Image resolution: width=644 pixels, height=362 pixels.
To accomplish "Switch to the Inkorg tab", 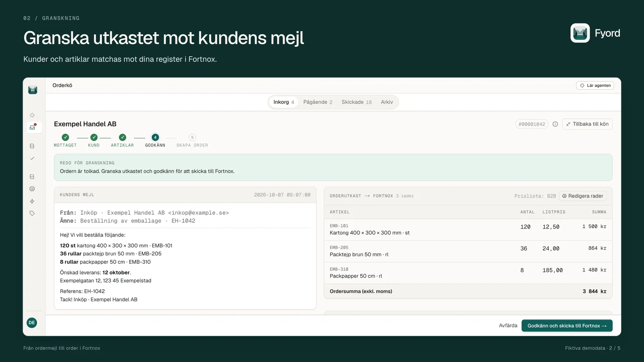I will 284,102.
